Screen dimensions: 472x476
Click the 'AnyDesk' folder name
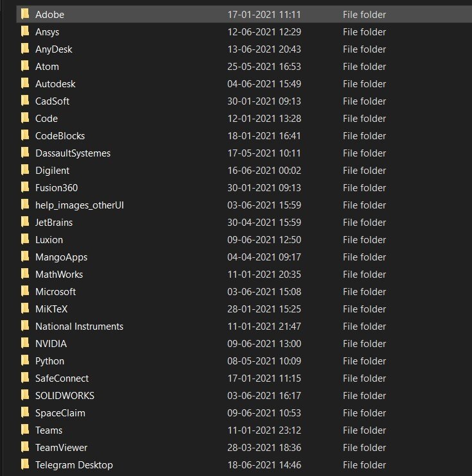[53, 49]
